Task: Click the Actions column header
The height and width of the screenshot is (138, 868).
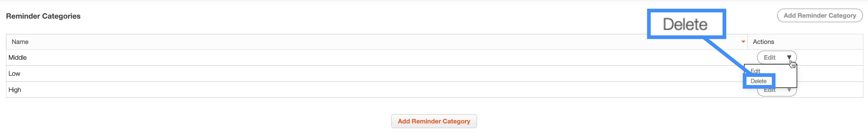Action: 763,42
